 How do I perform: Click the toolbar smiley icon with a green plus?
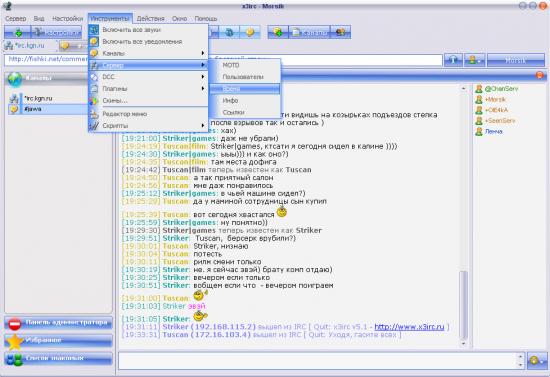pyautogui.click(x=278, y=33)
